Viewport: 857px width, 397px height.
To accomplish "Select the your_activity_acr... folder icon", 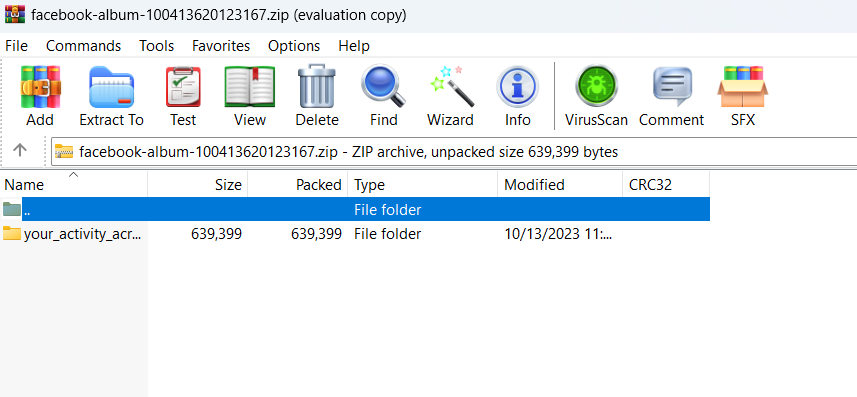I will coord(11,233).
